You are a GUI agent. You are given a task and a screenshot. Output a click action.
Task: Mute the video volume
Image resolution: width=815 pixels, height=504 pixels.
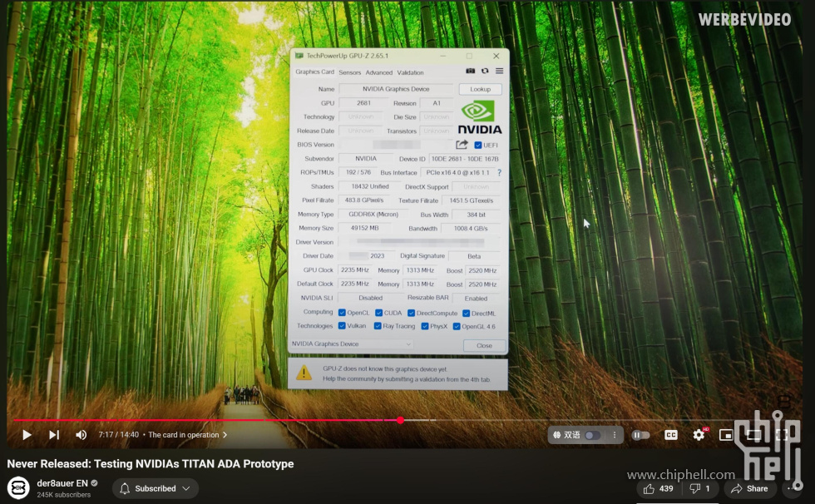click(81, 435)
